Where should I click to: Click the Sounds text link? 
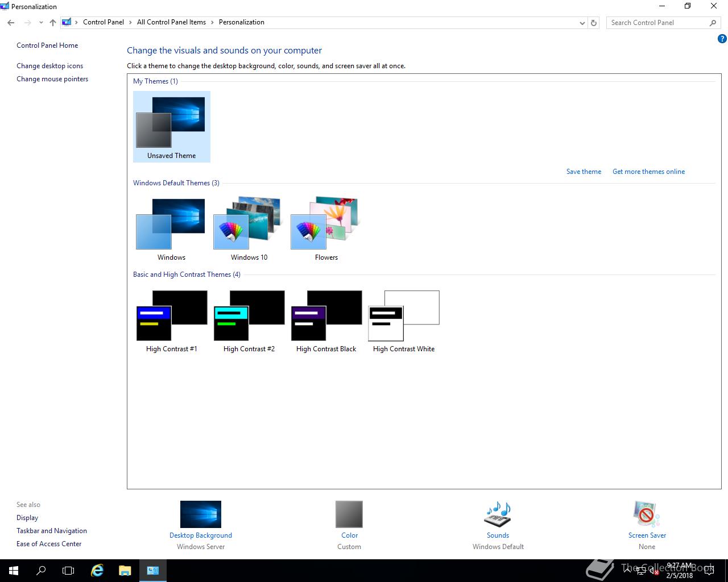tap(498, 535)
